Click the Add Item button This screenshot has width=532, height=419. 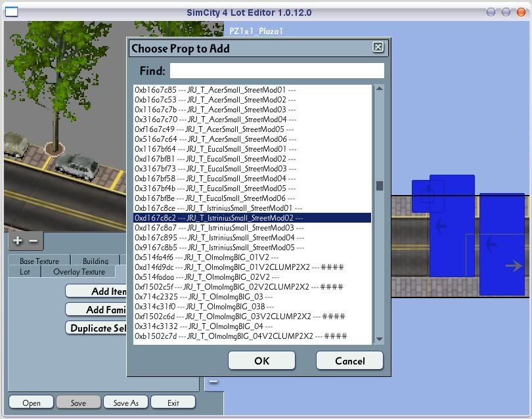click(x=96, y=291)
